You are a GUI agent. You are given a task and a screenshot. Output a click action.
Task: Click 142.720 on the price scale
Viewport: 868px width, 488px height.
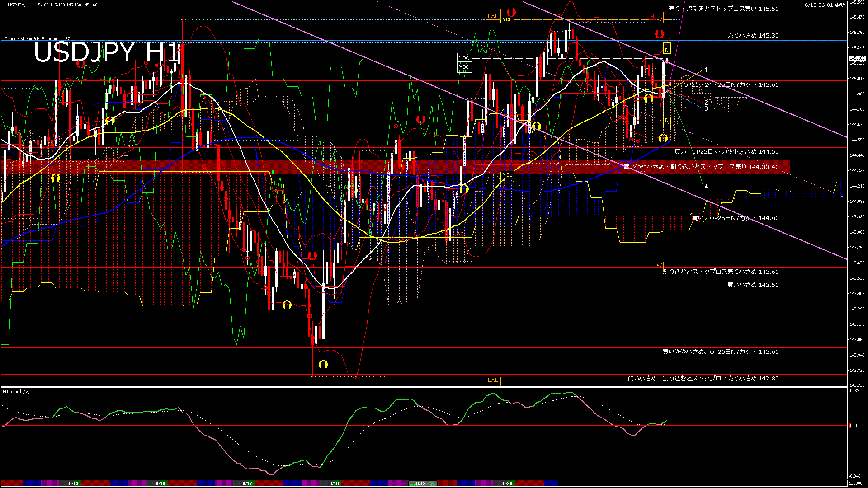coord(857,385)
